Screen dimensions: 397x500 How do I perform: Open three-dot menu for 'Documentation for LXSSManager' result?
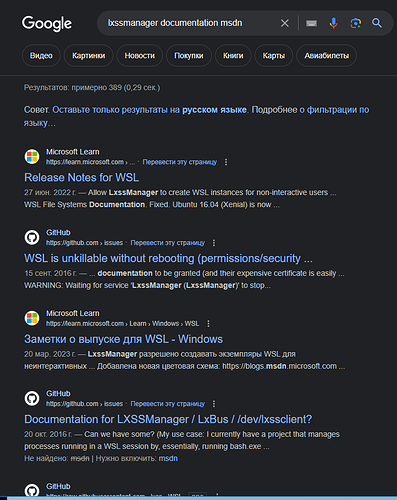[x=214, y=404]
